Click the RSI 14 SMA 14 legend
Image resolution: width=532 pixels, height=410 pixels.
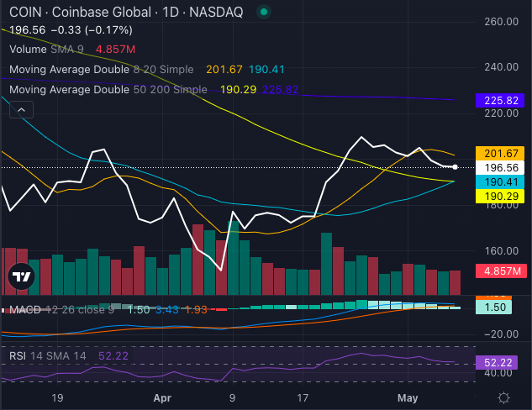click(48, 356)
